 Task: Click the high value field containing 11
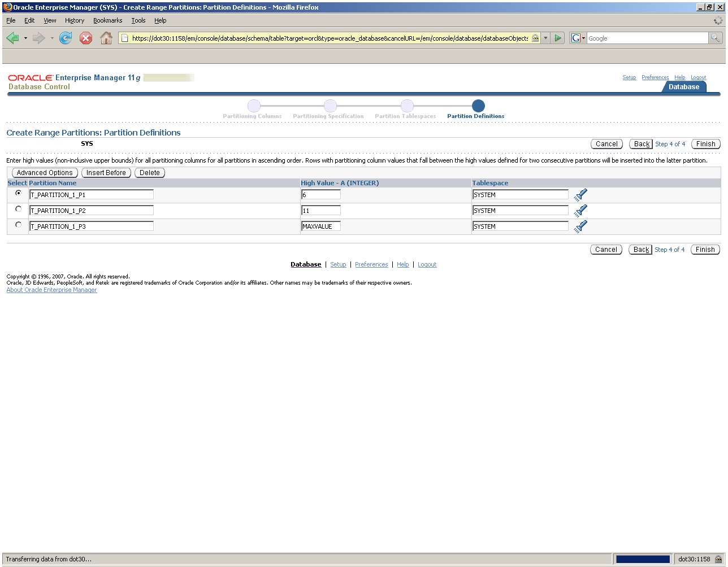tap(321, 210)
